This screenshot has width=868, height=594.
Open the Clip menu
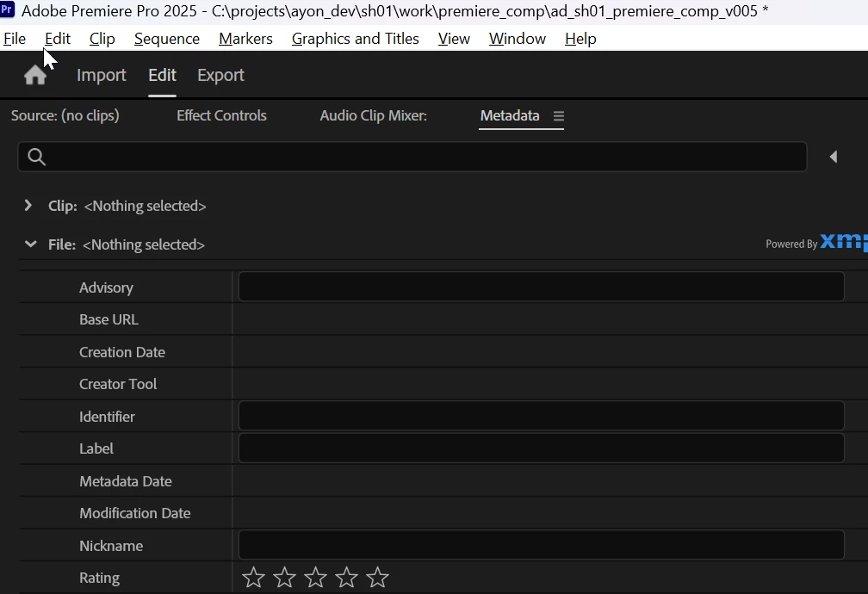point(102,39)
